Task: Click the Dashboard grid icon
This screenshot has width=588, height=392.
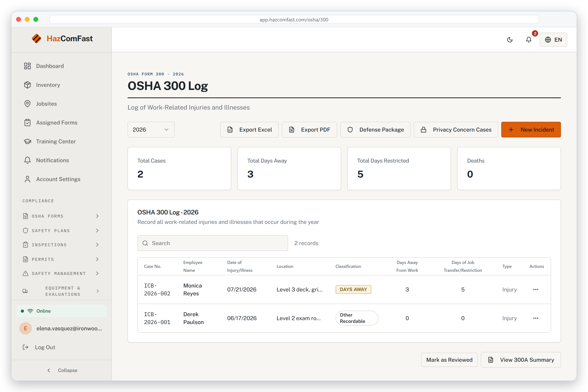Action: pos(27,66)
